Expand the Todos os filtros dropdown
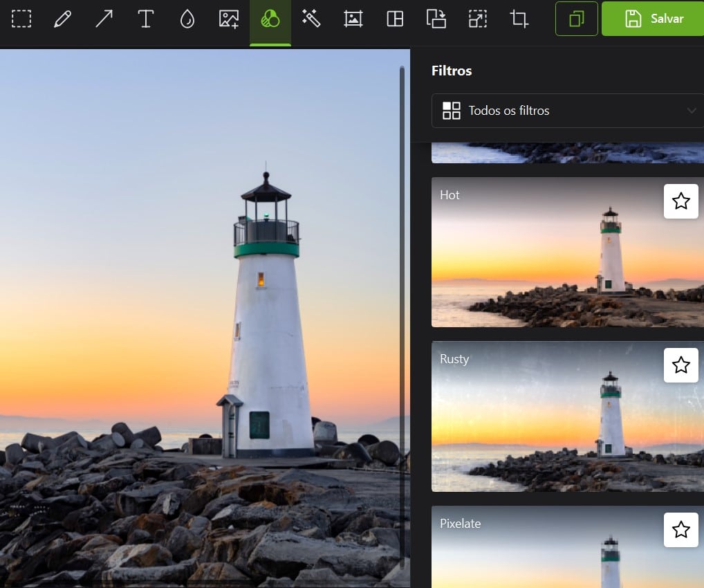The image size is (704, 588). coord(568,111)
